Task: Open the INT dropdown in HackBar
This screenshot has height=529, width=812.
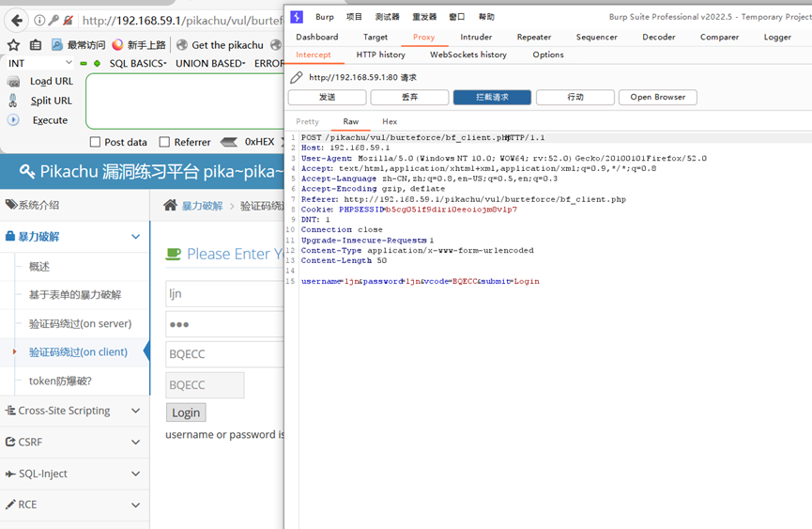Action: [x=39, y=63]
